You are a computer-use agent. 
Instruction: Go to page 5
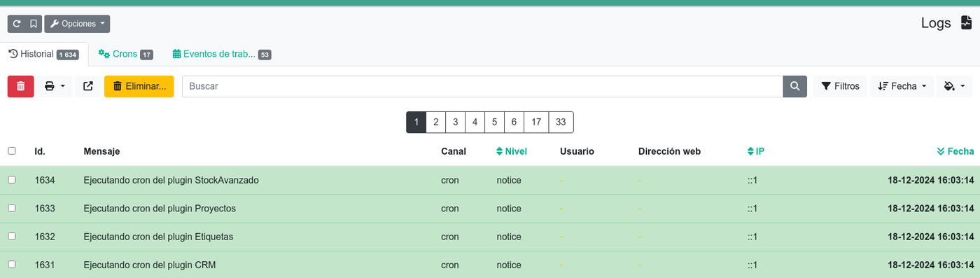494,122
